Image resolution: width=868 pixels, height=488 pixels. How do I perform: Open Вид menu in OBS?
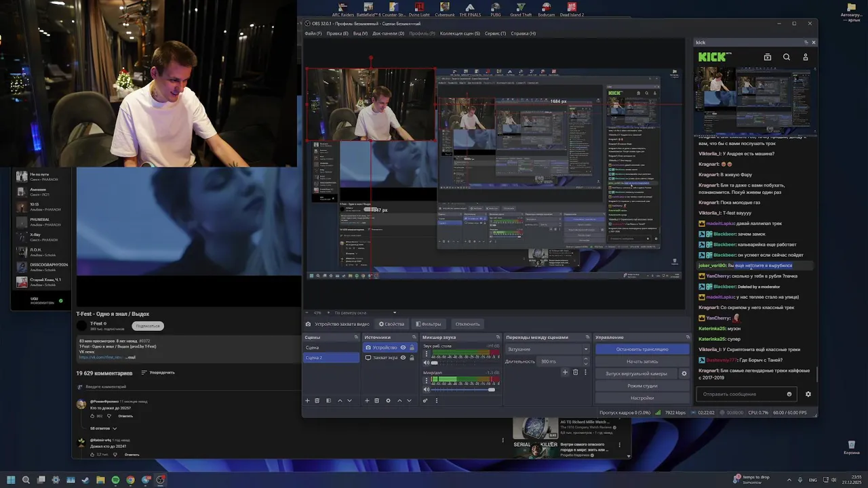click(360, 33)
